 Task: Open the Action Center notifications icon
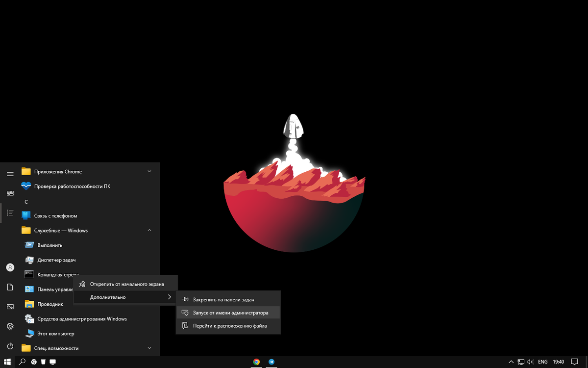[x=576, y=362]
